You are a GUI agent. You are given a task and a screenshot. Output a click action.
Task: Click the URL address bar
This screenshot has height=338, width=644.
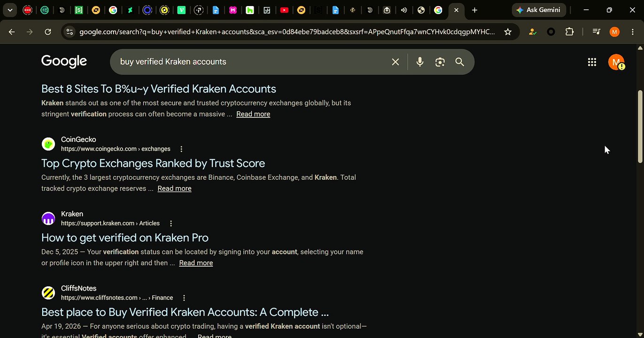tap(287, 32)
